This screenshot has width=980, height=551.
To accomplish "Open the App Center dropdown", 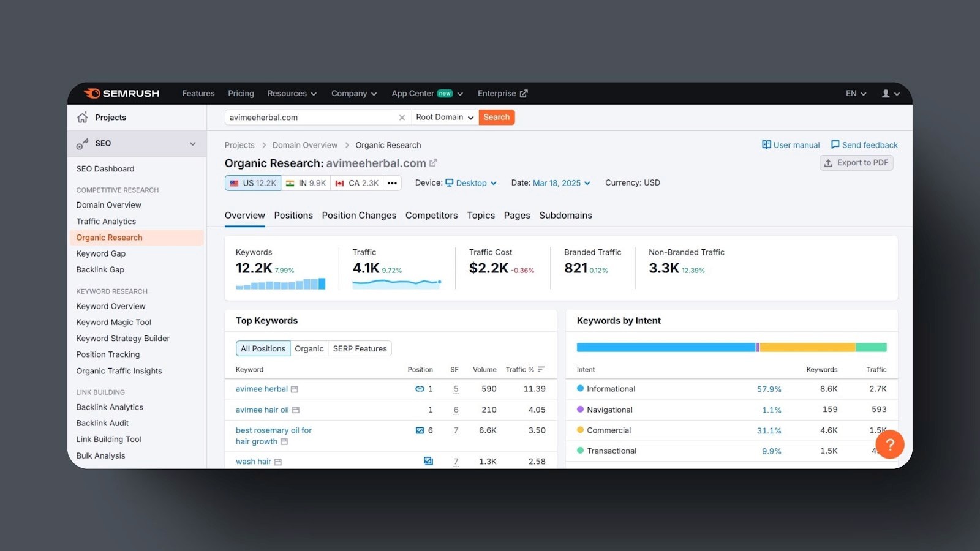I will (428, 94).
